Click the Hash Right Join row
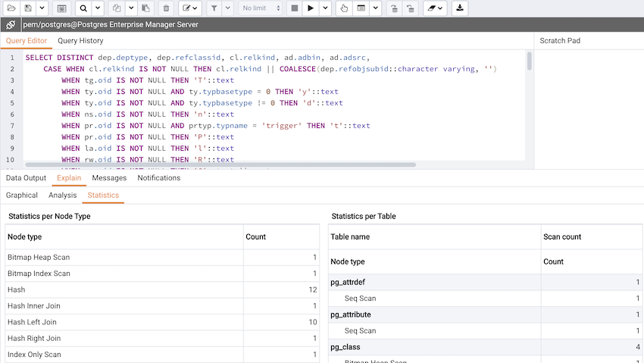Image resolution: width=644 pixels, height=363 pixels. pos(162,338)
